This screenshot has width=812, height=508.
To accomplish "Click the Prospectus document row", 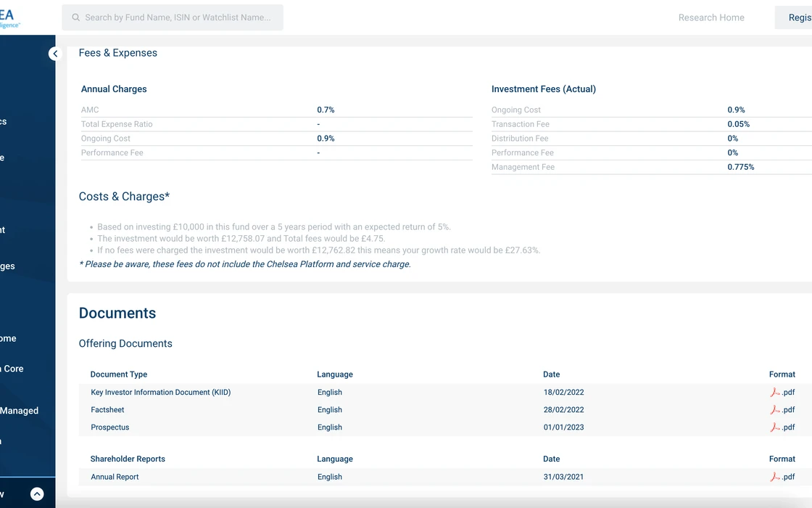I will point(445,427).
